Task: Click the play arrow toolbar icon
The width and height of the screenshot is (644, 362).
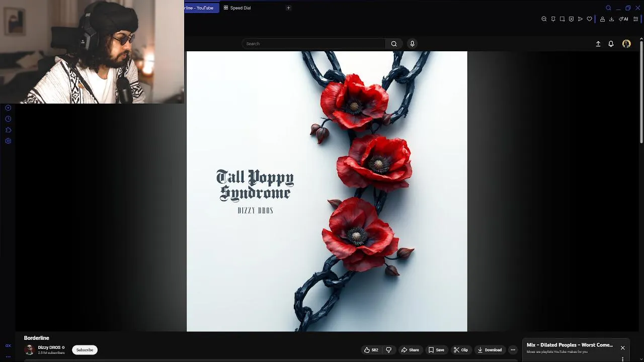Action: [x=580, y=19]
